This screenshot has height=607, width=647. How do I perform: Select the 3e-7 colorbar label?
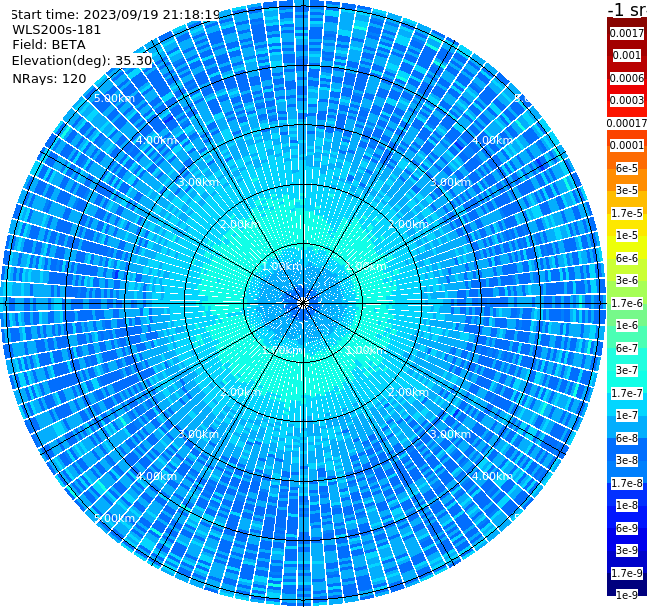627,370
